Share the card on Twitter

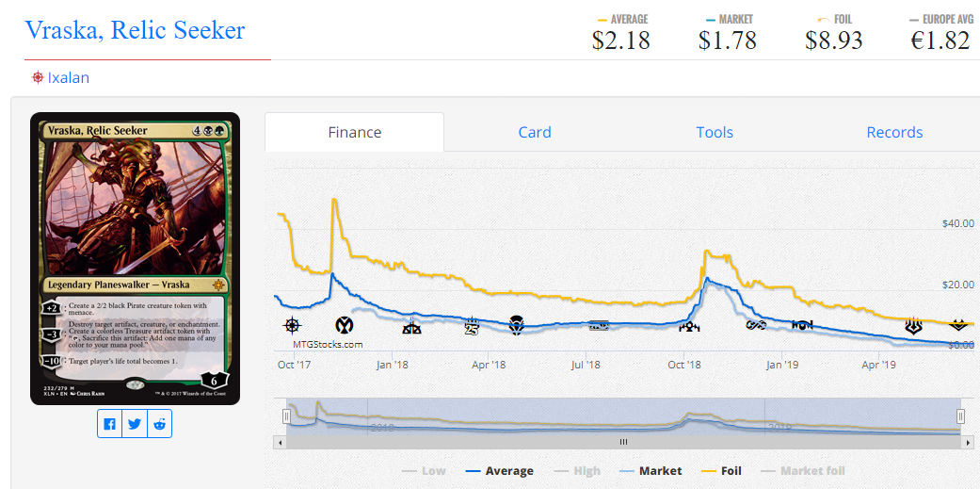[x=135, y=424]
